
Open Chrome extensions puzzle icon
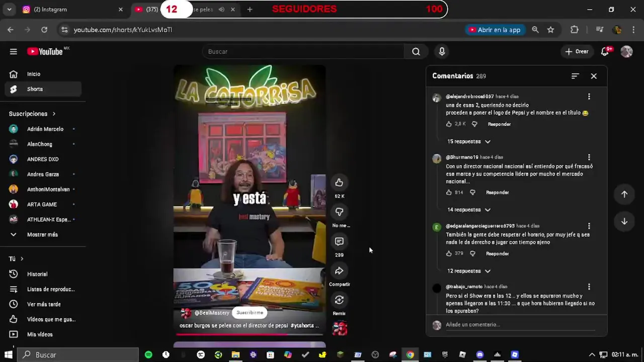pyautogui.click(x=575, y=30)
